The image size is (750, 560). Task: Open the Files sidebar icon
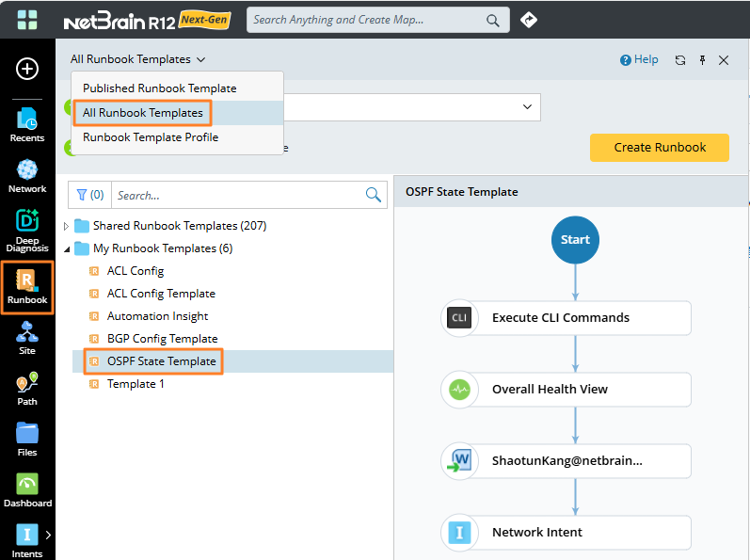27,439
